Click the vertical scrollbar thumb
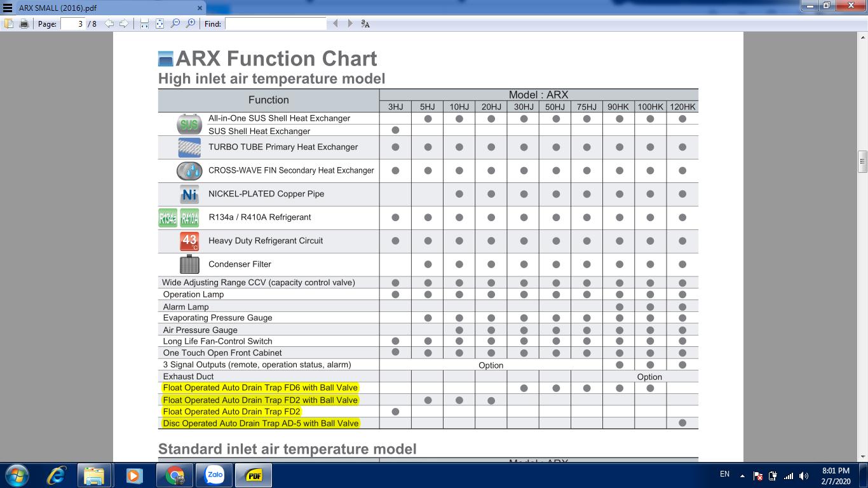 (862, 161)
